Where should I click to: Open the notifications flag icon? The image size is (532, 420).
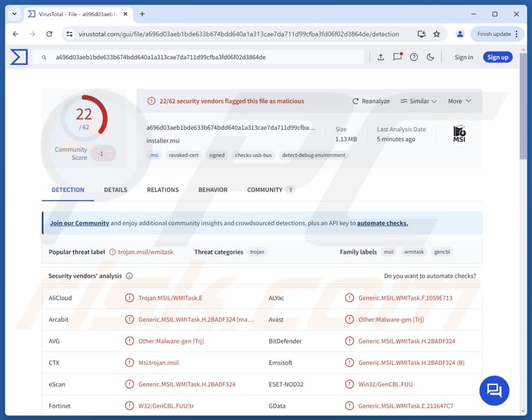(x=397, y=57)
